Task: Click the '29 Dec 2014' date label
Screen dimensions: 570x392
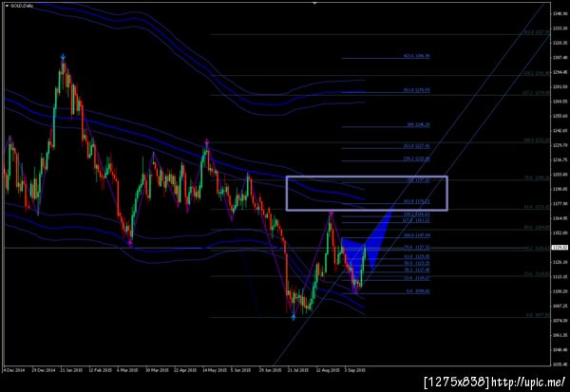Action: (44, 370)
